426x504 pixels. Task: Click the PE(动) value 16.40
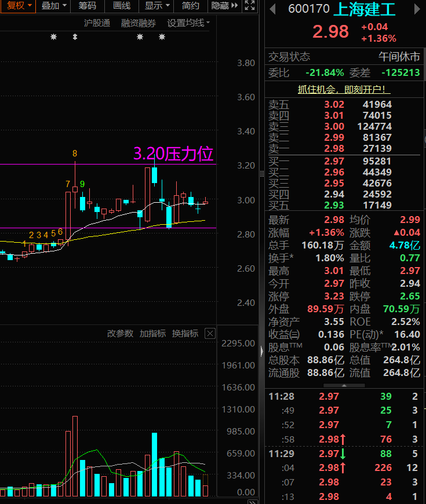(407, 334)
